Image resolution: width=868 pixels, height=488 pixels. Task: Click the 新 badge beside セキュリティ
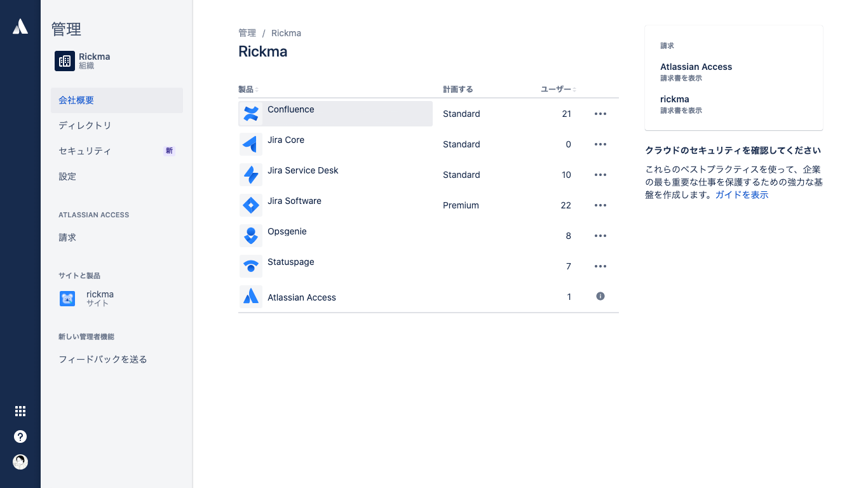(x=169, y=151)
